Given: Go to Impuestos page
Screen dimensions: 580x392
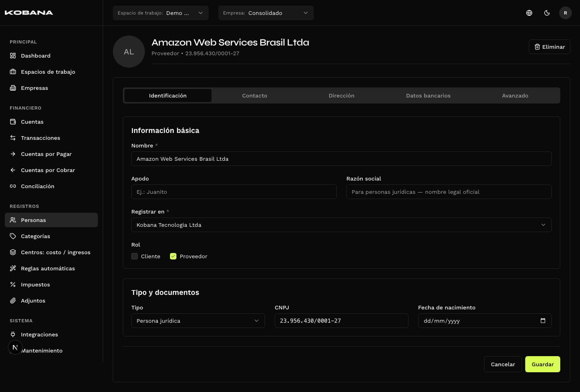Looking at the screenshot, I should click(51, 284).
